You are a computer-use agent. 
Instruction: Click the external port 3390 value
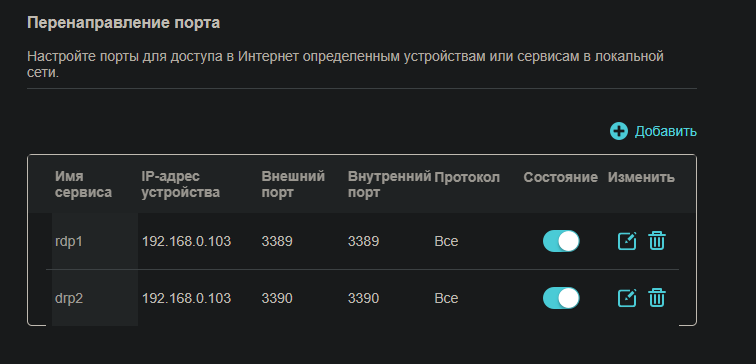point(277,298)
